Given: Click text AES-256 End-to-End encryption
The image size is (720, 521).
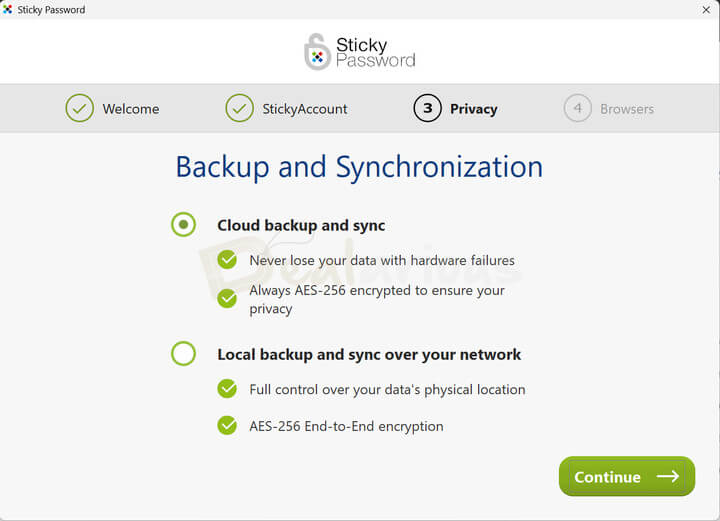Looking at the screenshot, I should (x=347, y=426).
